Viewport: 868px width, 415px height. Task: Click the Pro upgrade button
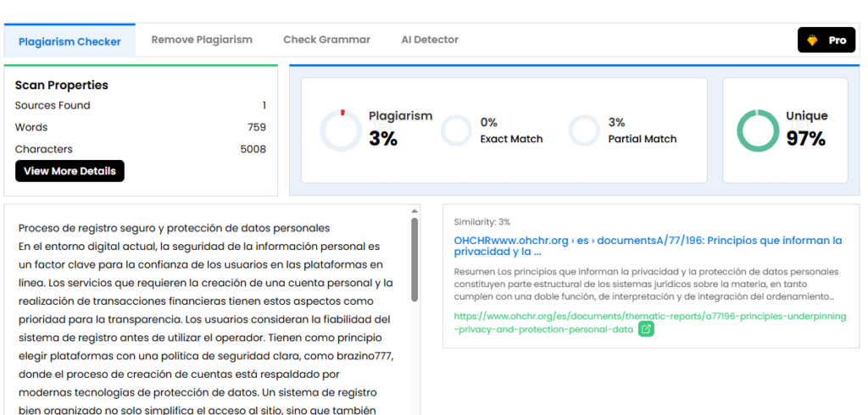(x=826, y=40)
